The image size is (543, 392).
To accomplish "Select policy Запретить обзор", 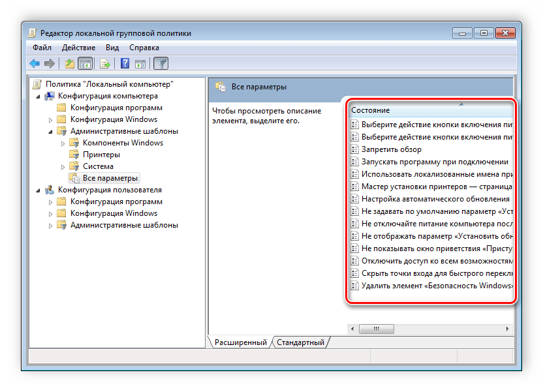I will click(392, 149).
